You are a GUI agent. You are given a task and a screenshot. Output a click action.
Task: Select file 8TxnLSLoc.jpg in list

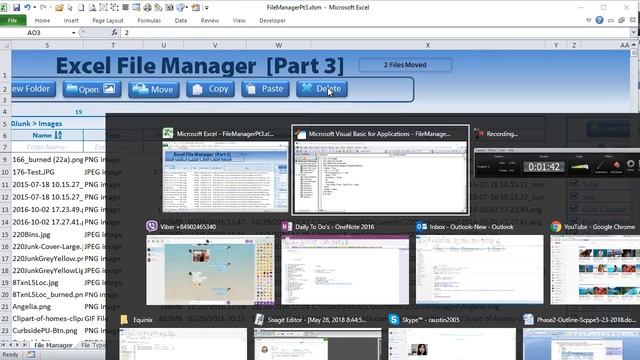pos(36,282)
